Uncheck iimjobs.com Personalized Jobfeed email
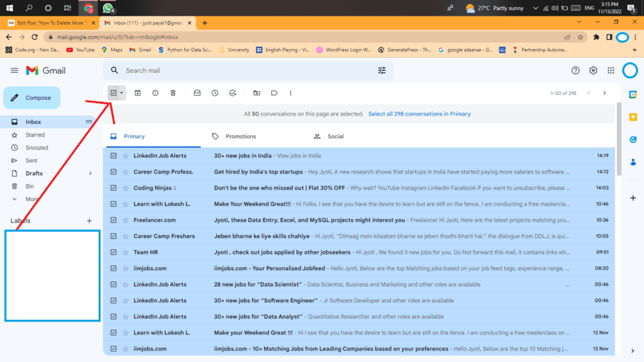This screenshot has width=644, height=362. click(x=113, y=268)
